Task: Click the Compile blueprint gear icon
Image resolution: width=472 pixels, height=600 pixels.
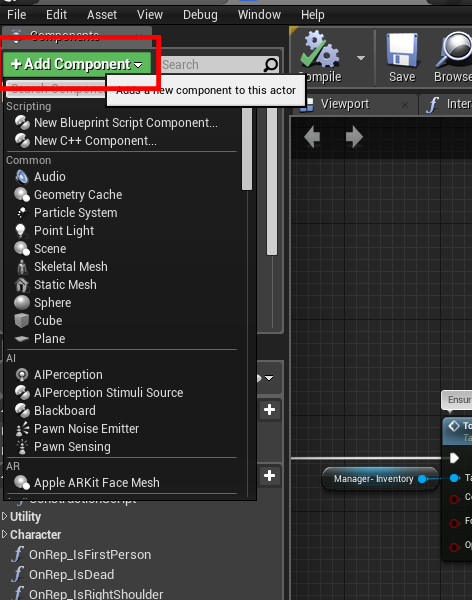Action: pos(320,50)
